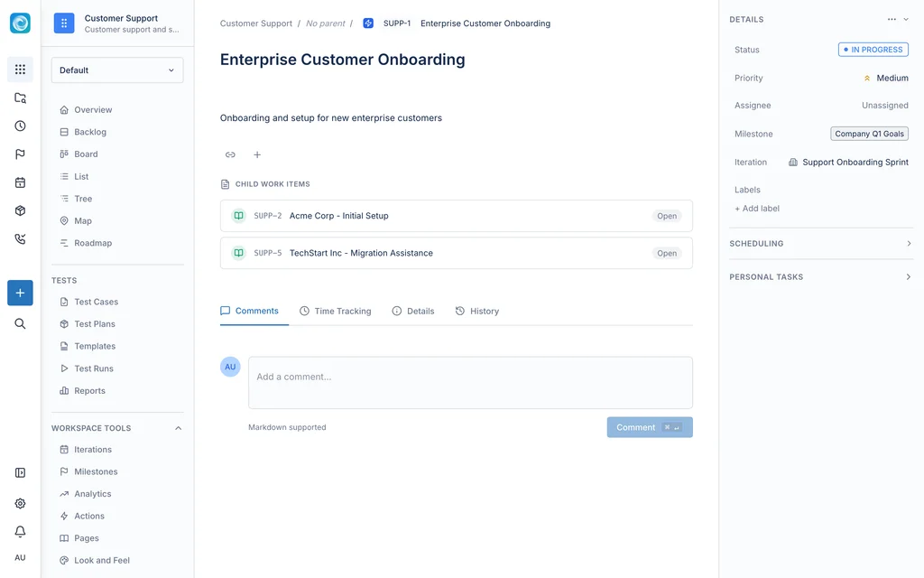Open SUPP-5 TechStart Inc Migration Assistance

(456, 253)
